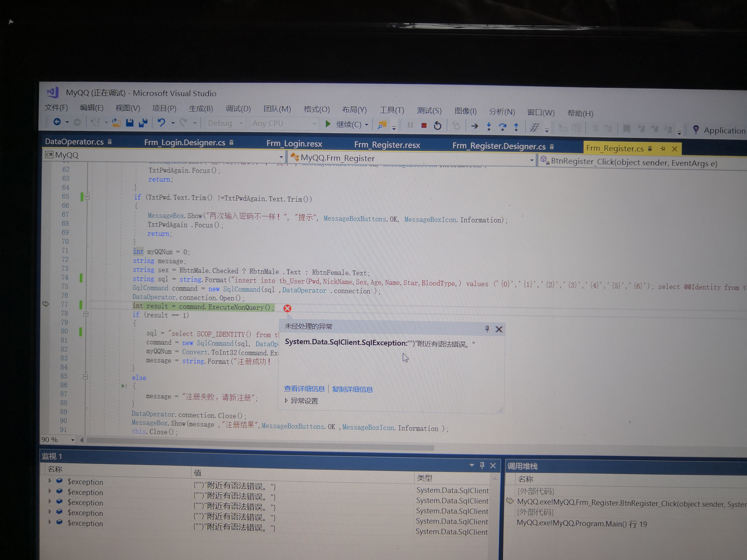Pin the Watch 1 panel
This screenshot has height=560, width=747.
tap(482, 466)
